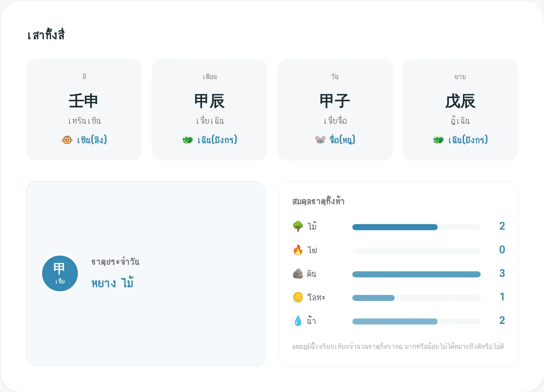
Task: Click the Earth element progress bar
Action: tap(416, 274)
